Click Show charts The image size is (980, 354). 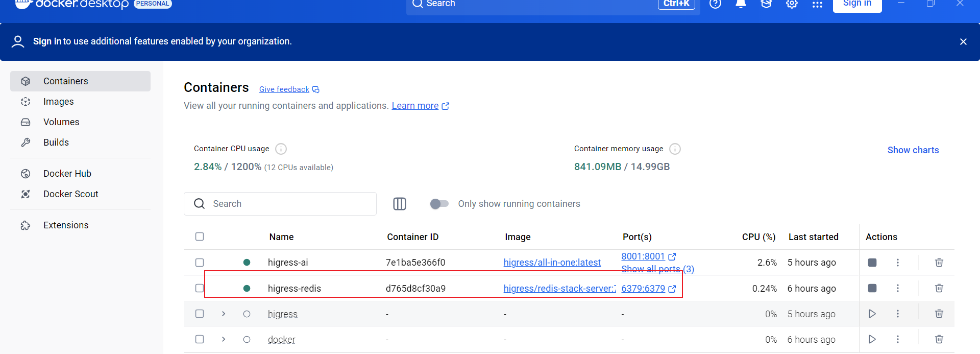(913, 150)
